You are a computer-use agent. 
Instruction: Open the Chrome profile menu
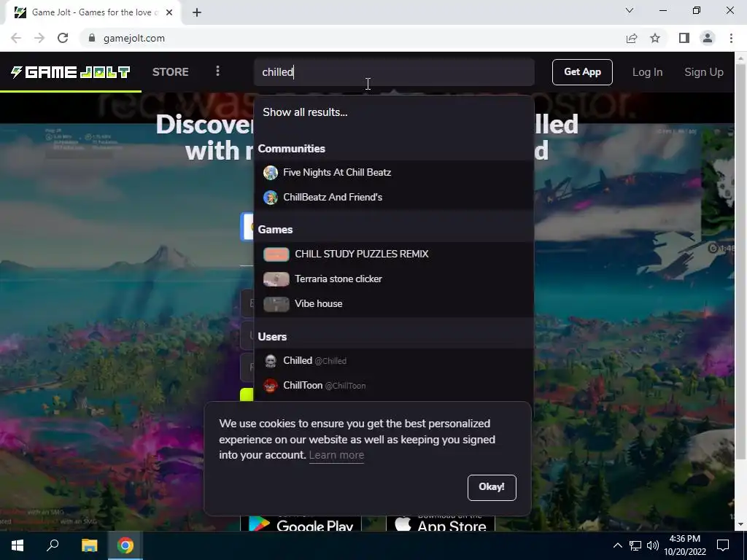[708, 38]
